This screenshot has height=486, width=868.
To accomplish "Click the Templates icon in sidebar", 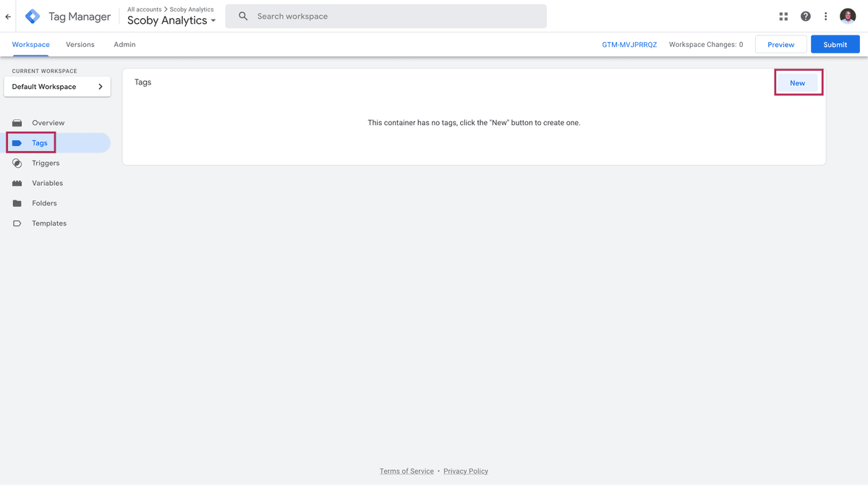I will (17, 223).
